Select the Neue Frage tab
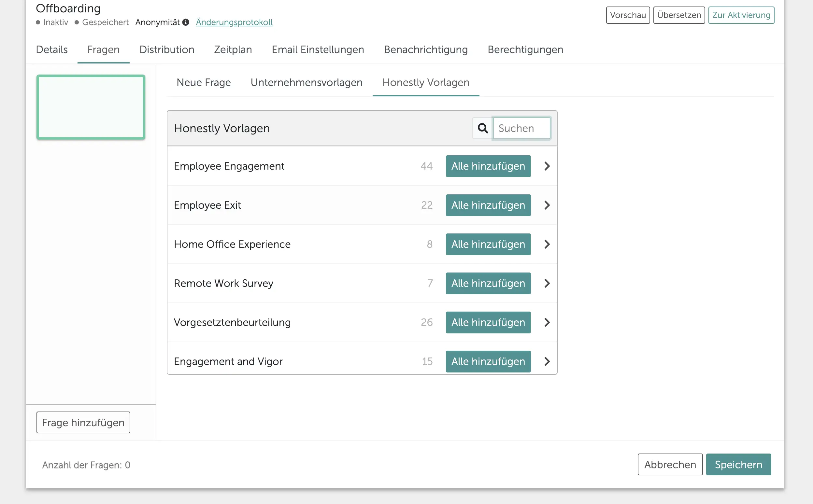Image resolution: width=813 pixels, height=504 pixels. (204, 82)
